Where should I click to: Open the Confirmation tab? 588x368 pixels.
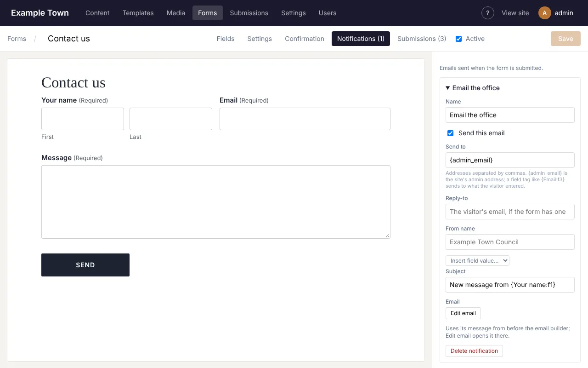tap(305, 39)
